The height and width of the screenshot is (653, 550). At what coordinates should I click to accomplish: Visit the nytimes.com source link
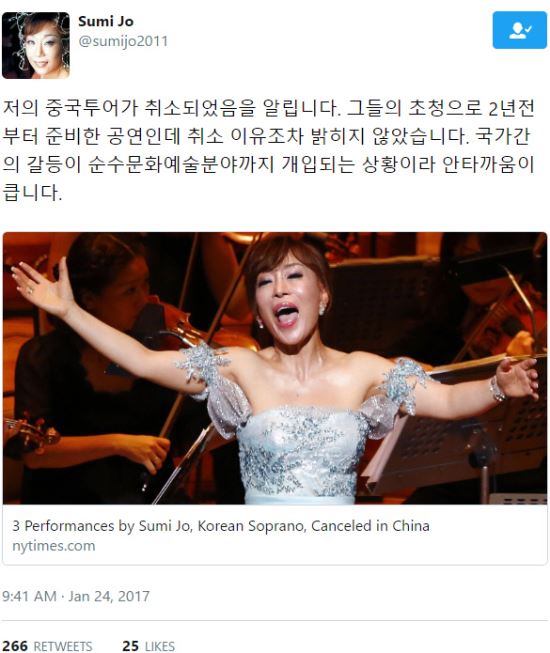tap(53, 546)
